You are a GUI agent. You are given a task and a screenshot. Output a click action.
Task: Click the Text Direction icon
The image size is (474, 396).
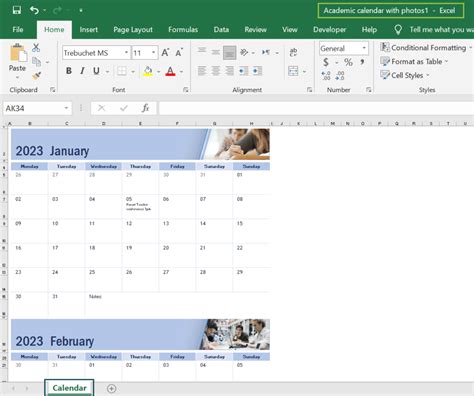pyautogui.click(x=266, y=52)
